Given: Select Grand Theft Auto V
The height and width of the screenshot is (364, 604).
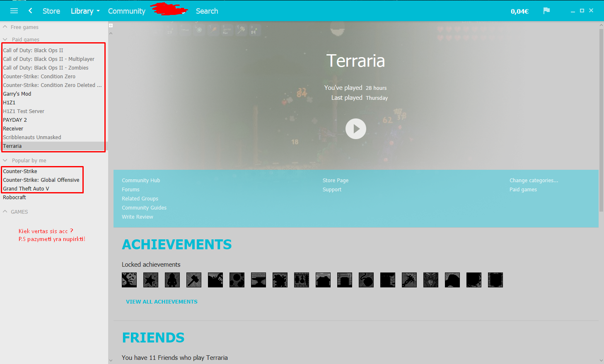Looking at the screenshot, I should coord(26,189).
